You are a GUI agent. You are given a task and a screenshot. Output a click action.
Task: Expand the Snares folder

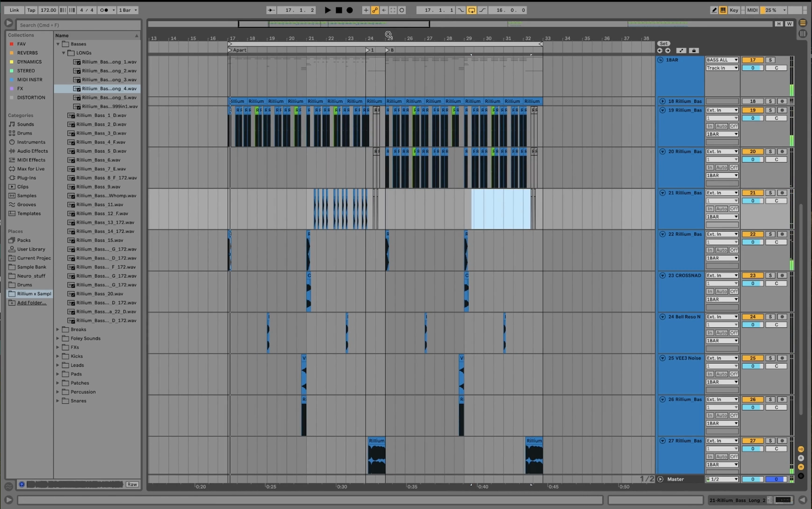point(57,401)
